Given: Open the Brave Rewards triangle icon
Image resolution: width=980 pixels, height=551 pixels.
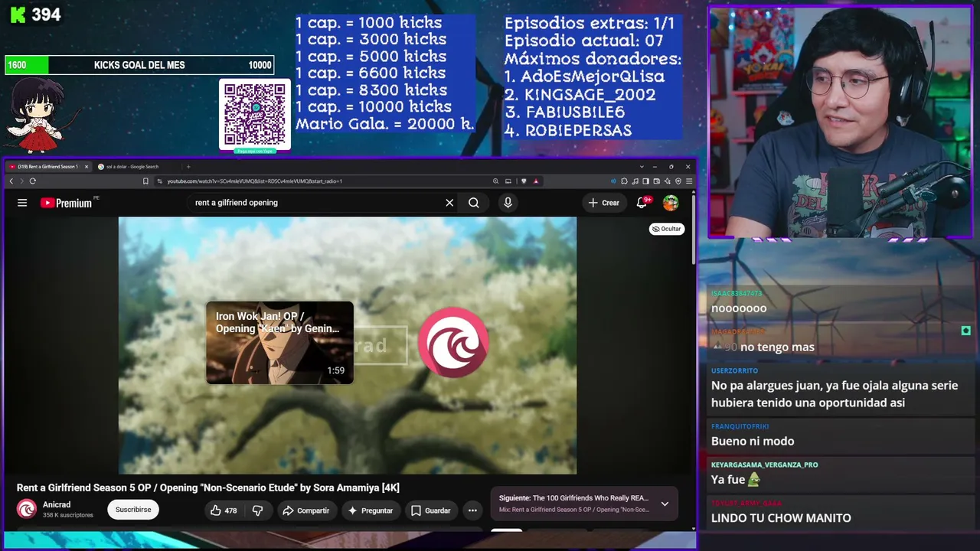Looking at the screenshot, I should click(536, 181).
